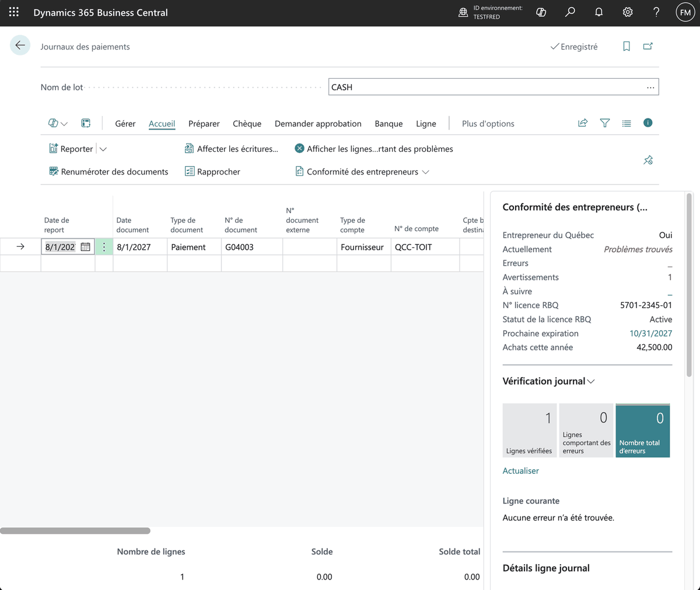Open the help question mark

[656, 12]
